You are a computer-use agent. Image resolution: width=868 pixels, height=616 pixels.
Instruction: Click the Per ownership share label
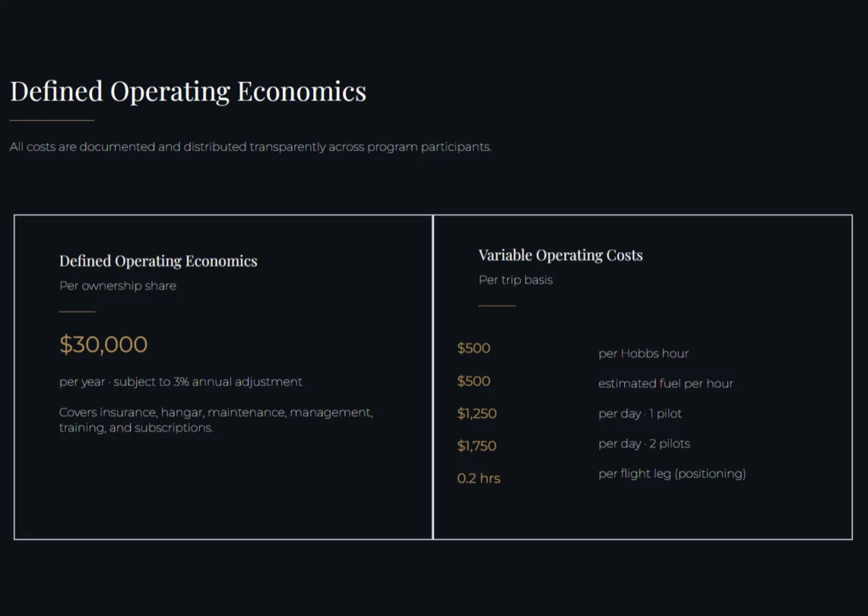coord(118,286)
